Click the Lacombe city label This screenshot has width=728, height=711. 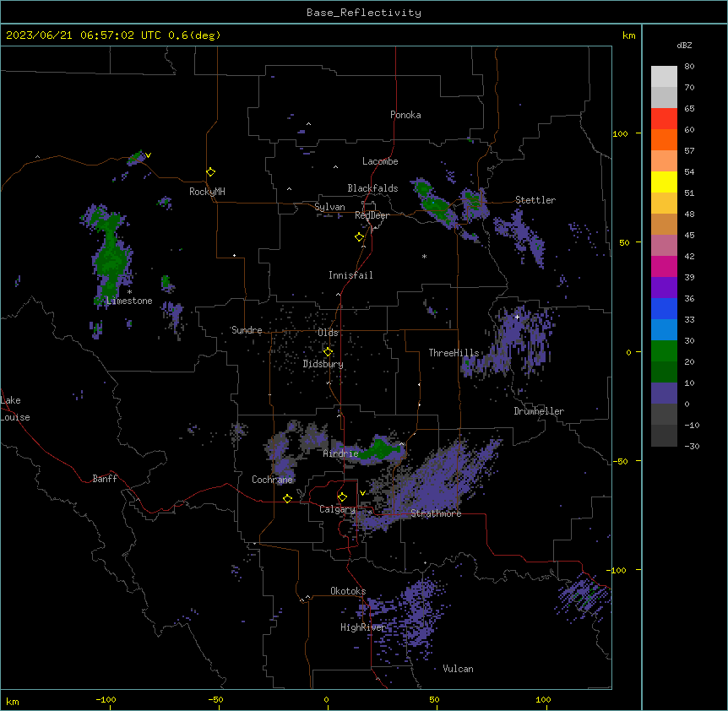click(380, 161)
